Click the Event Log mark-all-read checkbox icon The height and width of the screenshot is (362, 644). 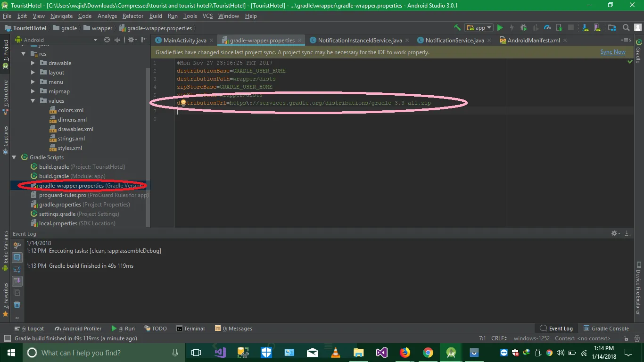pyautogui.click(x=17, y=293)
